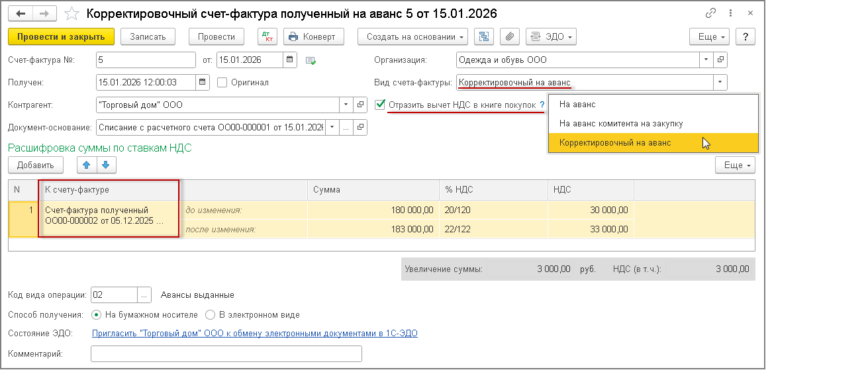Open attached files via the paperclip icon

[x=509, y=36]
